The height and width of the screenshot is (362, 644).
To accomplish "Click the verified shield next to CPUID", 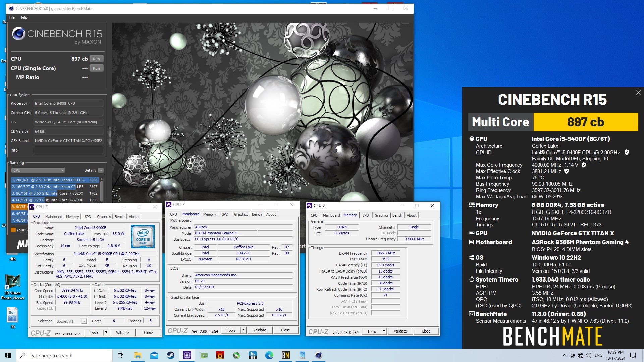I will coord(626,153).
